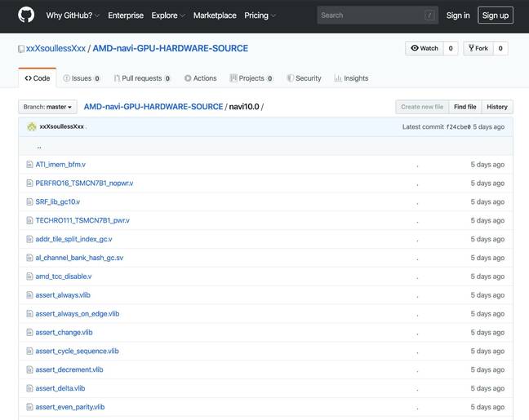529x420 pixels.
Task: Click file icon of SRF_lib_gc10.v
Action: click(x=29, y=201)
